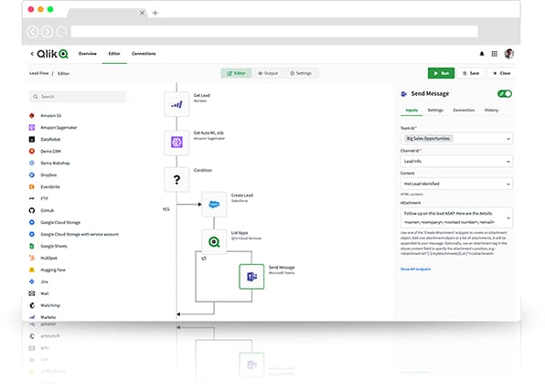The image size is (545, 392).
Task: Select the Amazon Sagemaker connector icon
Action: (x=32, y=127)
